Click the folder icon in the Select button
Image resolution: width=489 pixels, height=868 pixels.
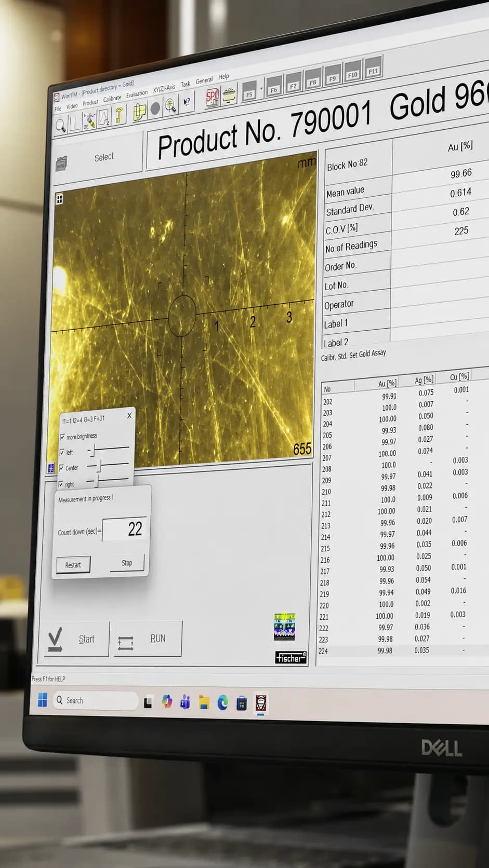click(61, 164)
